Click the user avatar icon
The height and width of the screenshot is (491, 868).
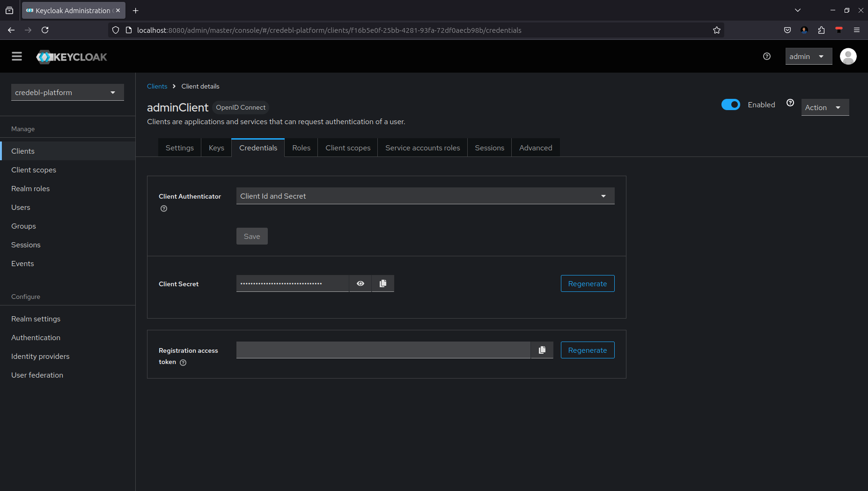tap(848, 57)
